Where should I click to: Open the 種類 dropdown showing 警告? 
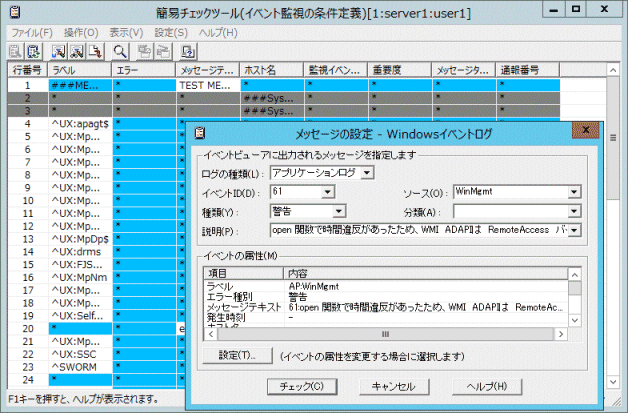(340, 211)
